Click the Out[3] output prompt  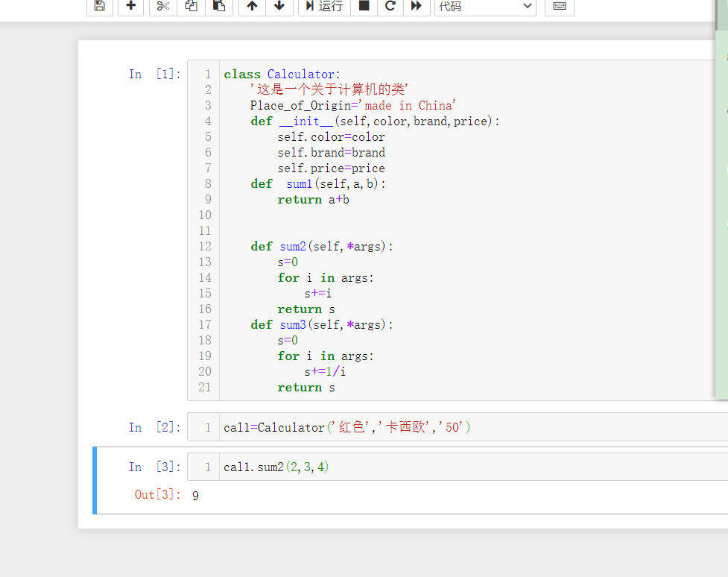pyautogui.click(x=157, y=494)
